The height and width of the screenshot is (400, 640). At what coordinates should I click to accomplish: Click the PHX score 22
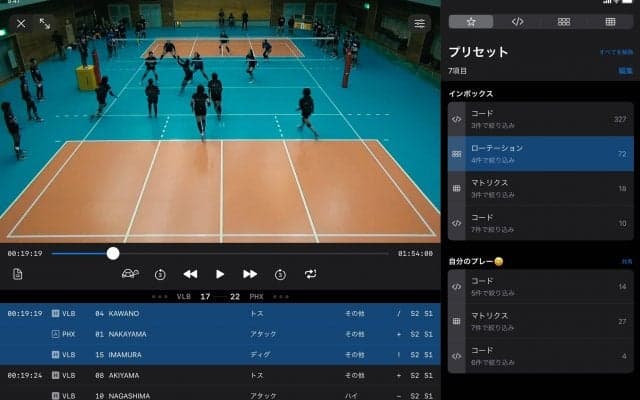point(235,297)
